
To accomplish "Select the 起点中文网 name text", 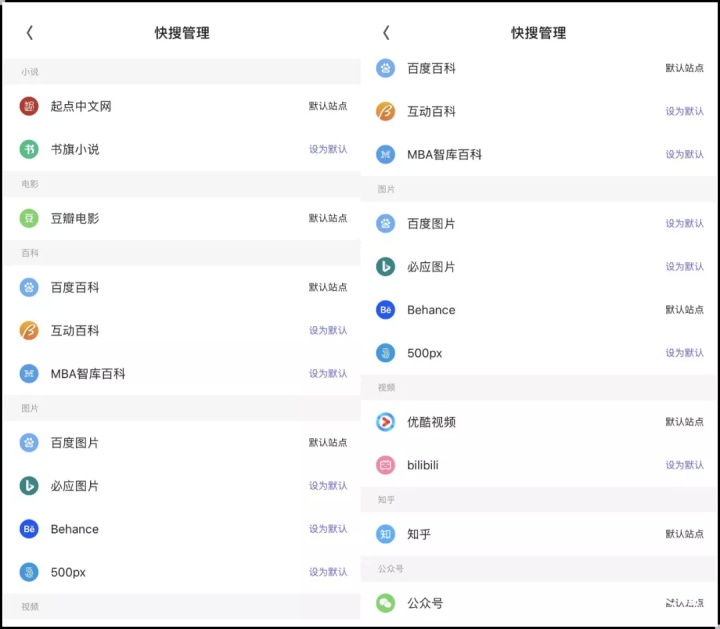I will pyautogui.click(x=81, y=106).
